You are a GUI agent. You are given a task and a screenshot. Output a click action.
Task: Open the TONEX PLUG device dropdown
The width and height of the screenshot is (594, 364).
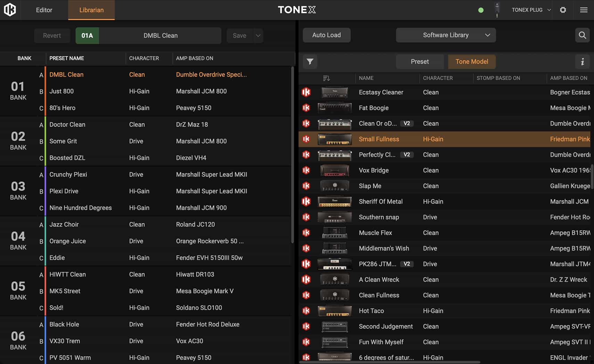(x=530, y=10)
